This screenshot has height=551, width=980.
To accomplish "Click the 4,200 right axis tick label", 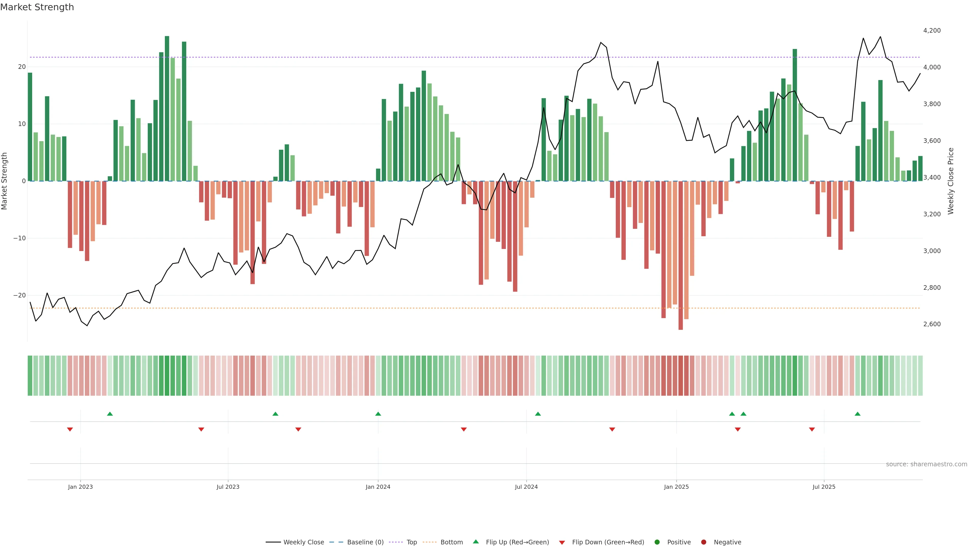I will 932,30.
